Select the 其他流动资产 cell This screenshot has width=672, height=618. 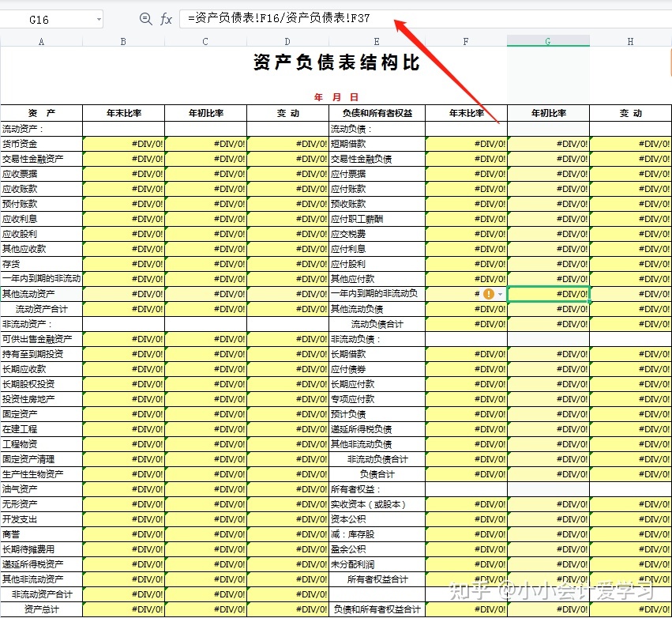pyautogui.click(x=41, y=294)
